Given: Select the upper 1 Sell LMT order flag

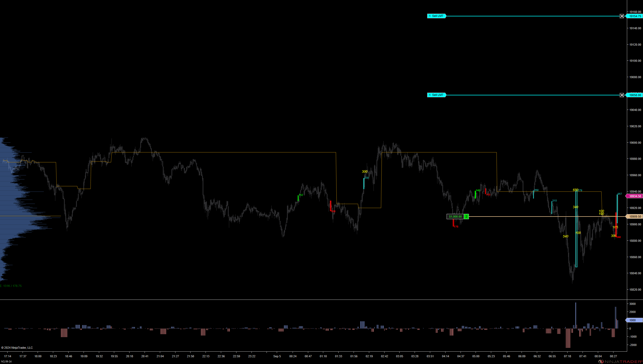Looking at the screenshot, I should pos(436,16).
